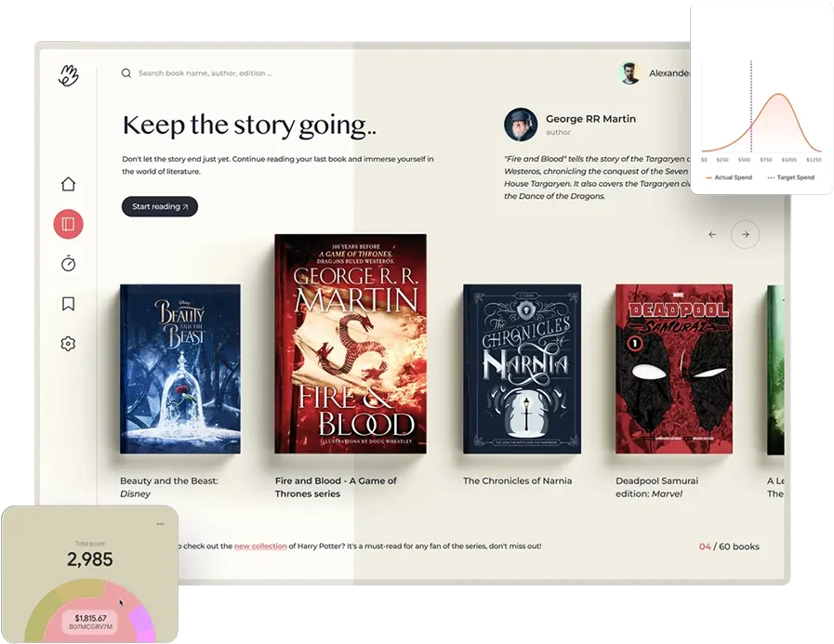Click the Start reading button
The image size is (834, 644).
point(160,206)
